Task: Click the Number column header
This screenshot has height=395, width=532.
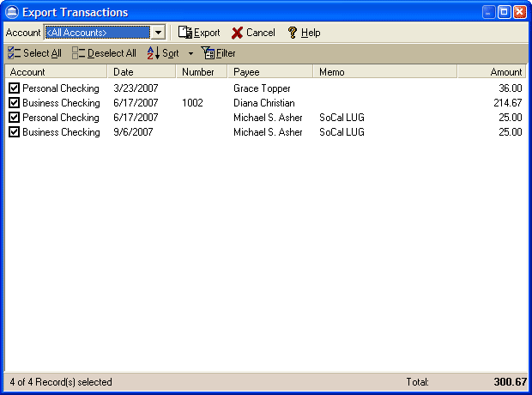Action: 203,72
